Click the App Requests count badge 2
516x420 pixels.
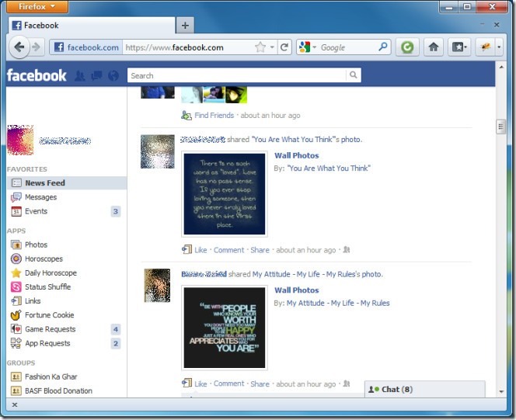click(x=116, y=343)
